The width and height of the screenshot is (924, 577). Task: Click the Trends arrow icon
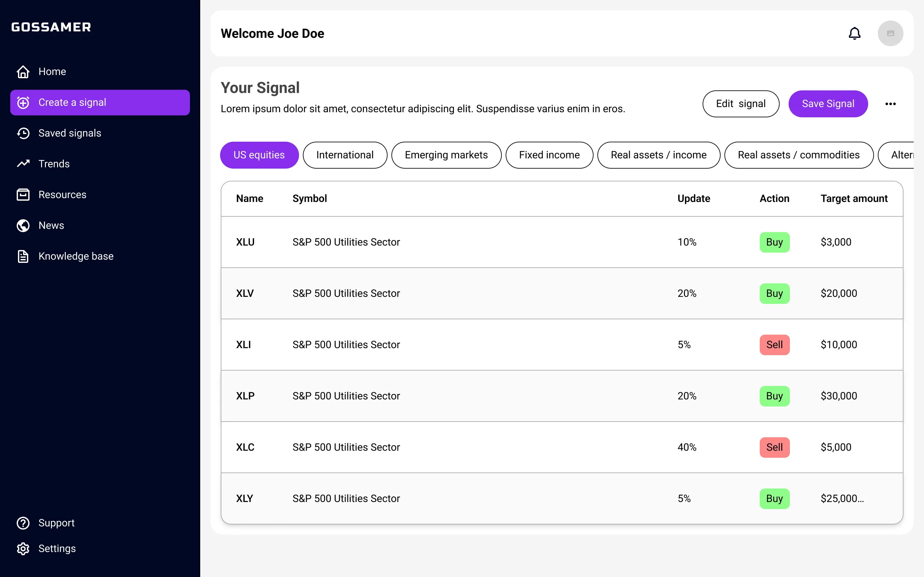[x=23, y=164]
